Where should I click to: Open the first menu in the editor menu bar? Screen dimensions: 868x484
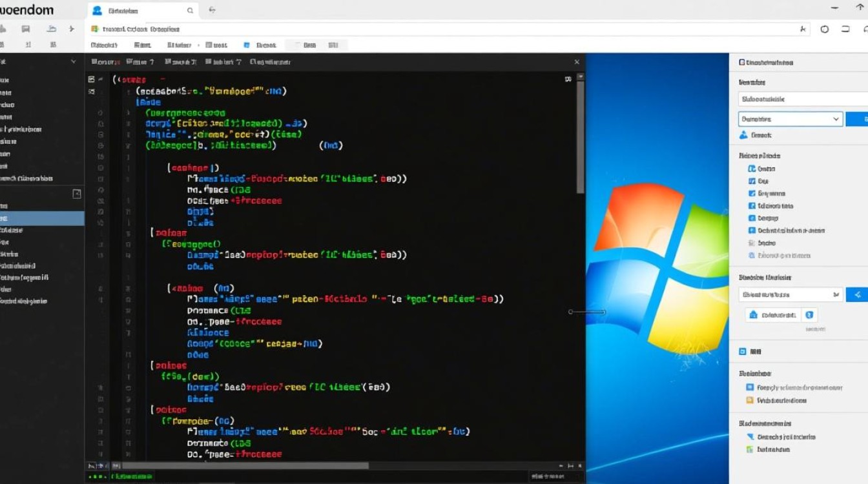[x=103, y=61]
